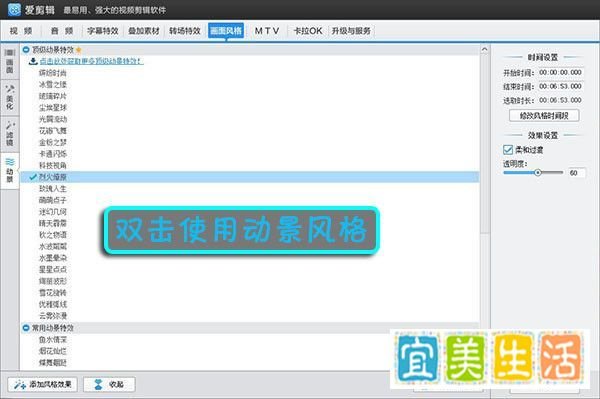Select the 秋之物语 effect
The height and width of the screenshot is (399, 600).
(x=52, y=235)
